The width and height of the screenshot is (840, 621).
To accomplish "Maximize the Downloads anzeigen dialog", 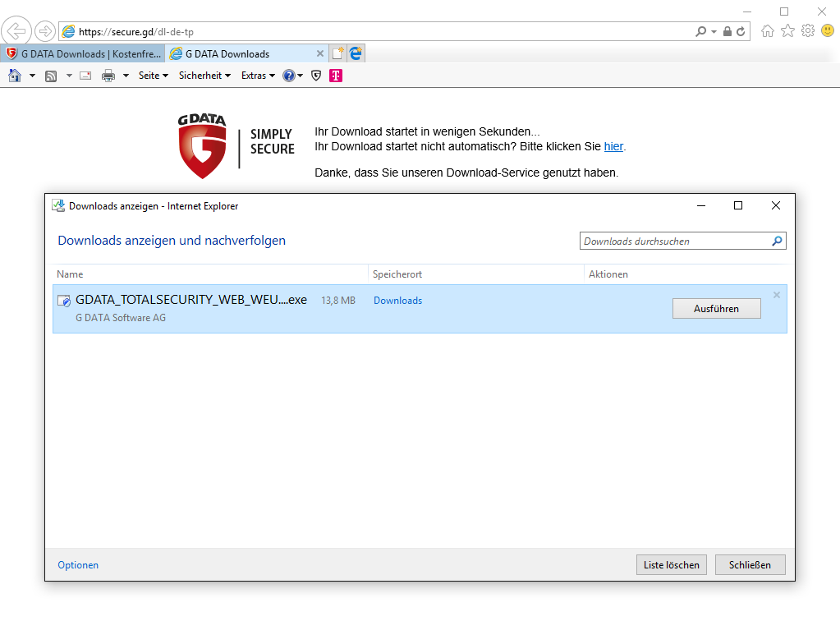I will 738,205.
